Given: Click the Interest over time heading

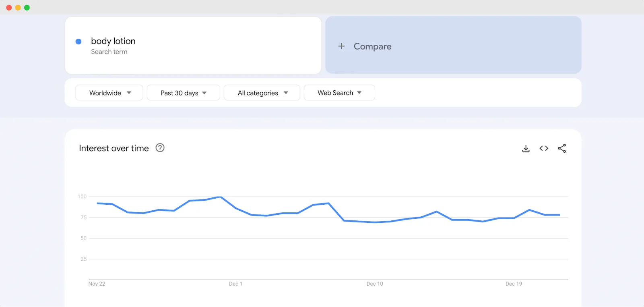Looking at the screenshot, I should click(x=114, y=148).
